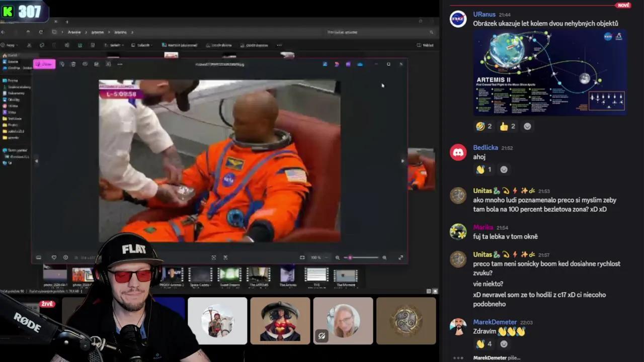Open the more options ellipsis in Photos toolbar
Image resolution: width=644 pixels, height=362 pixels.
[120, 64]
